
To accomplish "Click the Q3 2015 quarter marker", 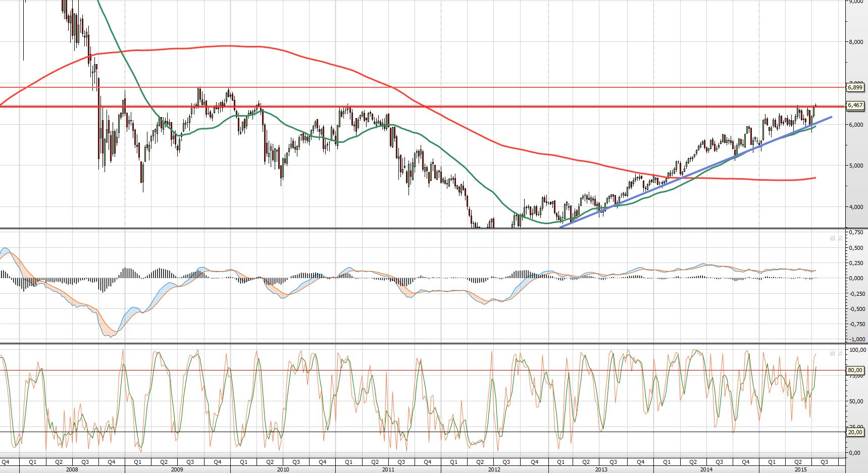I will pos(824,462).
